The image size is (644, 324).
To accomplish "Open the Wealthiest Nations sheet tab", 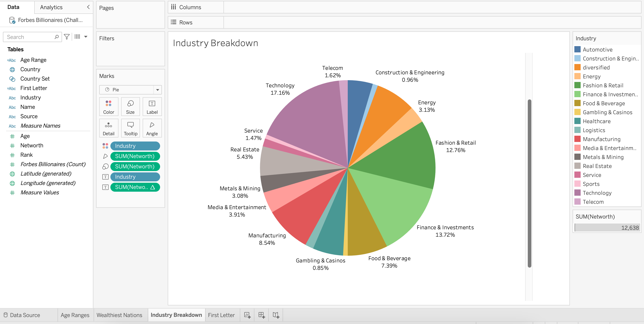I will pyautogui.click(x=119, y=315).
